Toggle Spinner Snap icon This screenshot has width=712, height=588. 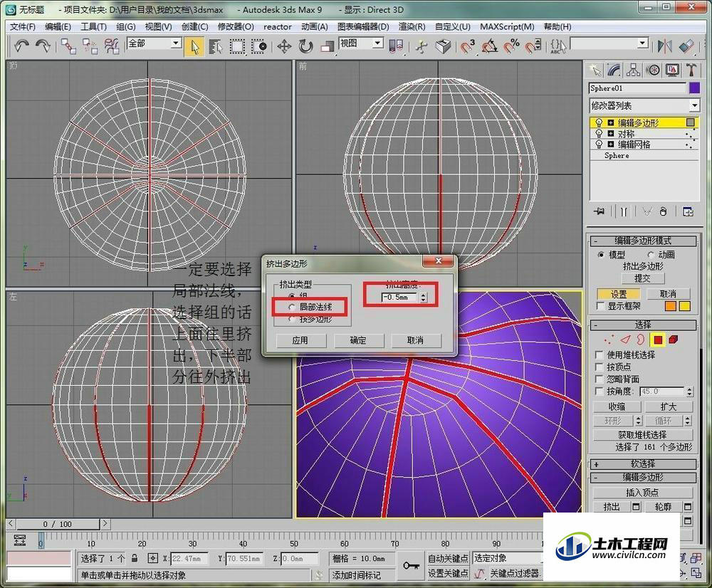click(x=533, y=46)
